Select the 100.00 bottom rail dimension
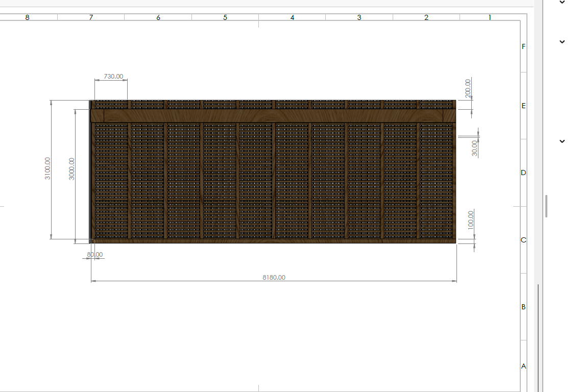Image resolution: width=578 pixels, height=392 pixels. [x=471, y=220]
